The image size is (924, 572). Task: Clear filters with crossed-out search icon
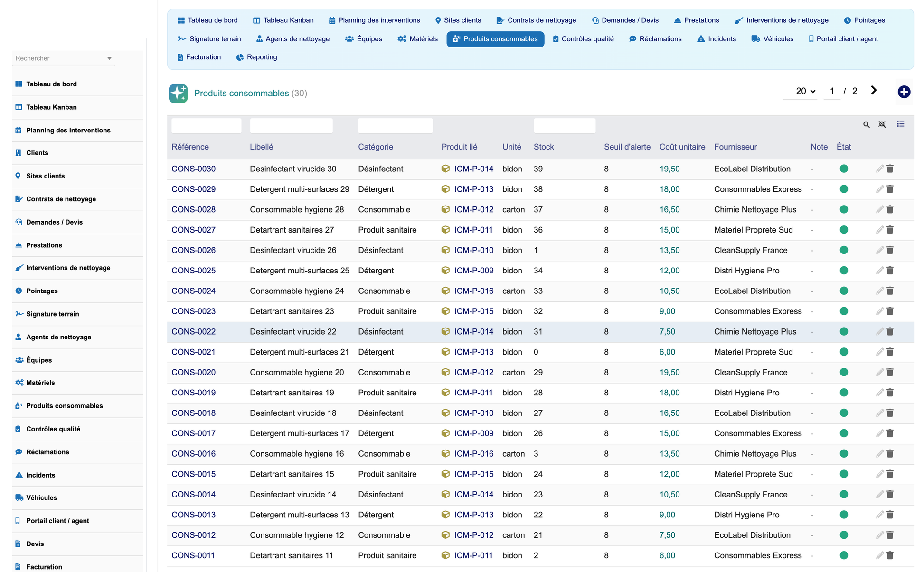click(x=882, y=124)
